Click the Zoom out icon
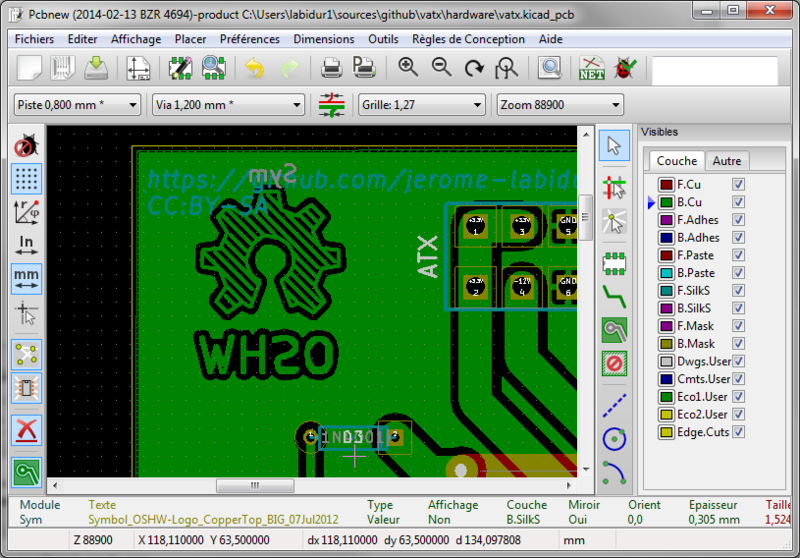Viewport: 800px width, 558px height. click(x=441, y=68)
